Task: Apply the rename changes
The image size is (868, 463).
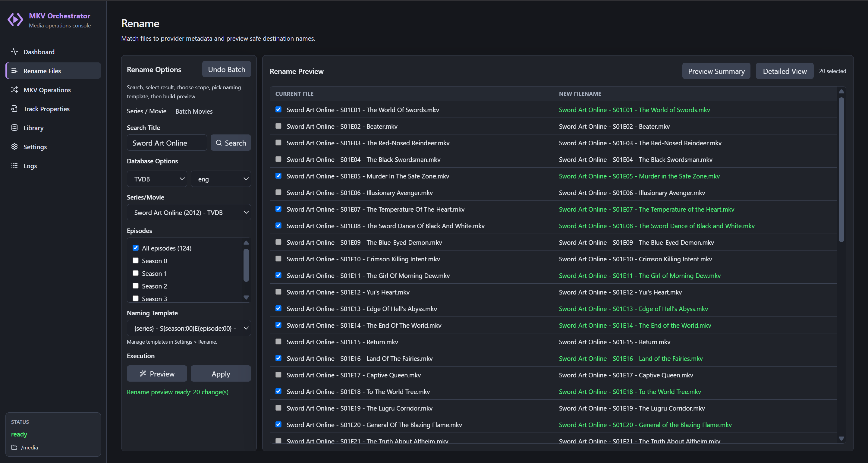Action: [221, 374]
